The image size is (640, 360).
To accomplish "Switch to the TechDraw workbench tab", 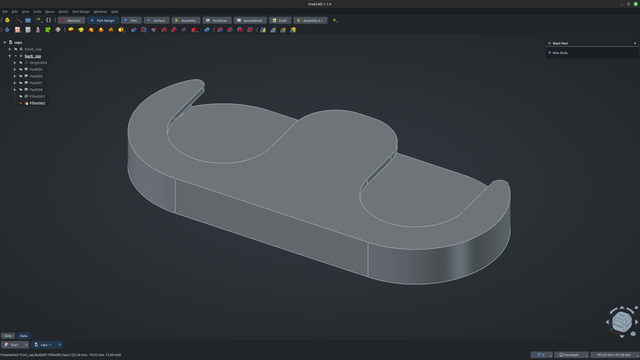I will coord(217,20).
